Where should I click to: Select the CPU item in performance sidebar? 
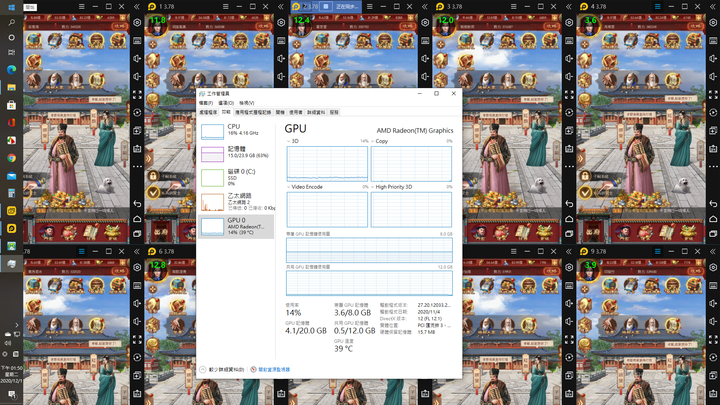pos(236,130)
